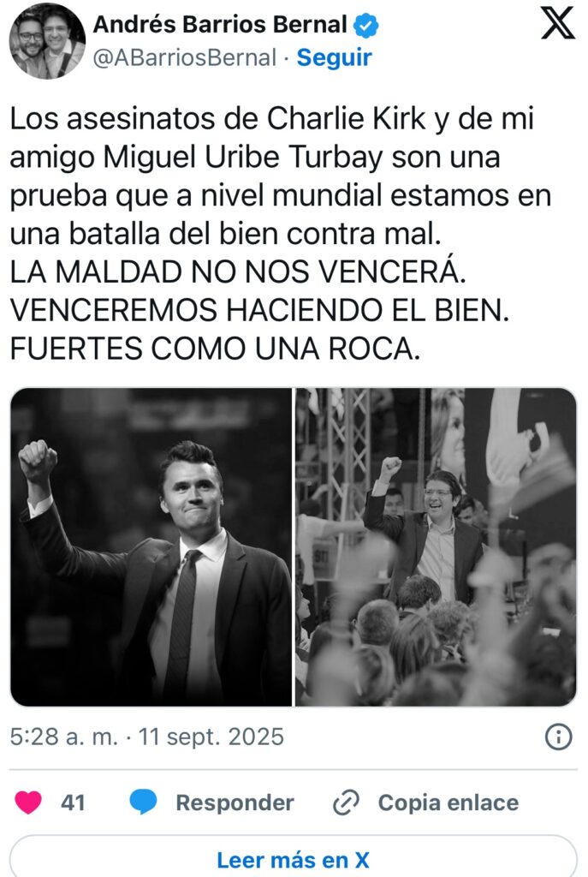Image resolution: width=588 pixels, height=877 pixels.
Task: Click the Leer más en X button
Action: click(294, 858)
